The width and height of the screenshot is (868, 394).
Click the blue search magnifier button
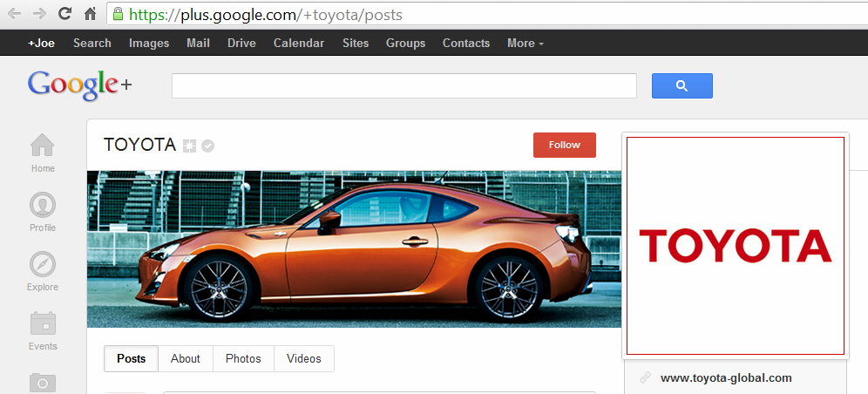coord(682,85)
